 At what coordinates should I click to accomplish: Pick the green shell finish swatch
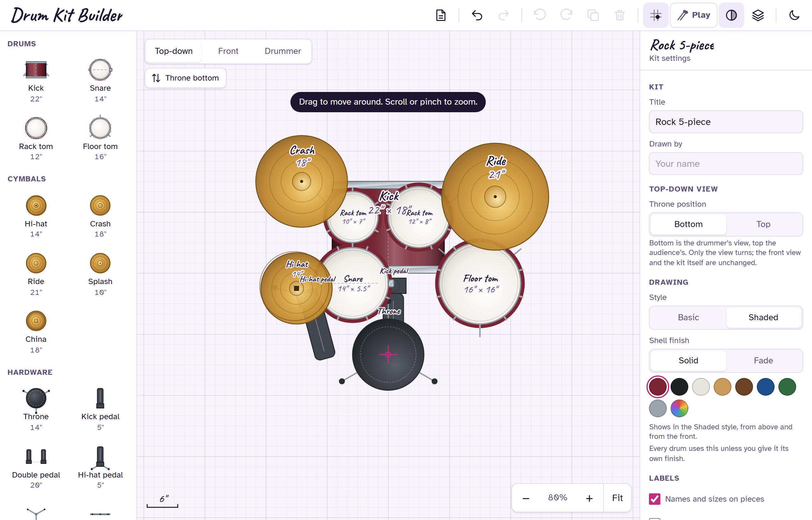coord(787,387)
